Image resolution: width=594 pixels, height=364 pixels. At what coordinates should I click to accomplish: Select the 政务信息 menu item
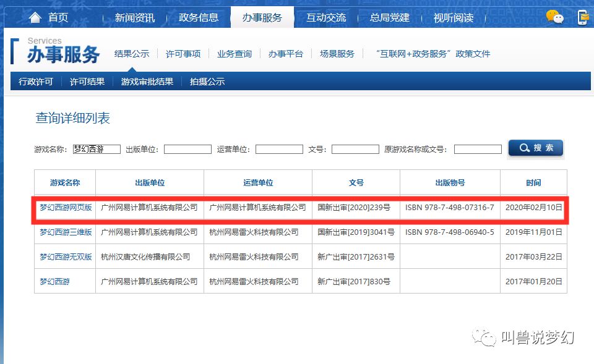pyautogui.click(x=199, y=17)
